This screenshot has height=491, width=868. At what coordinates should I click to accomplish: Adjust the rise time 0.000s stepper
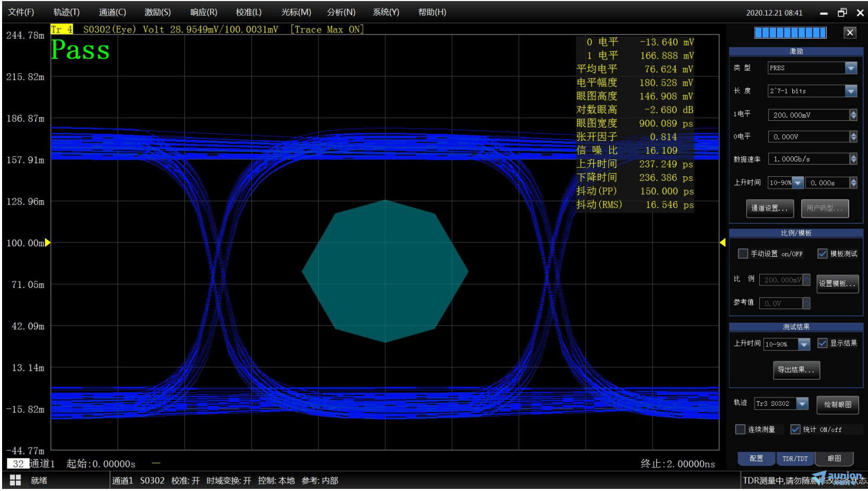click(853, 182)
